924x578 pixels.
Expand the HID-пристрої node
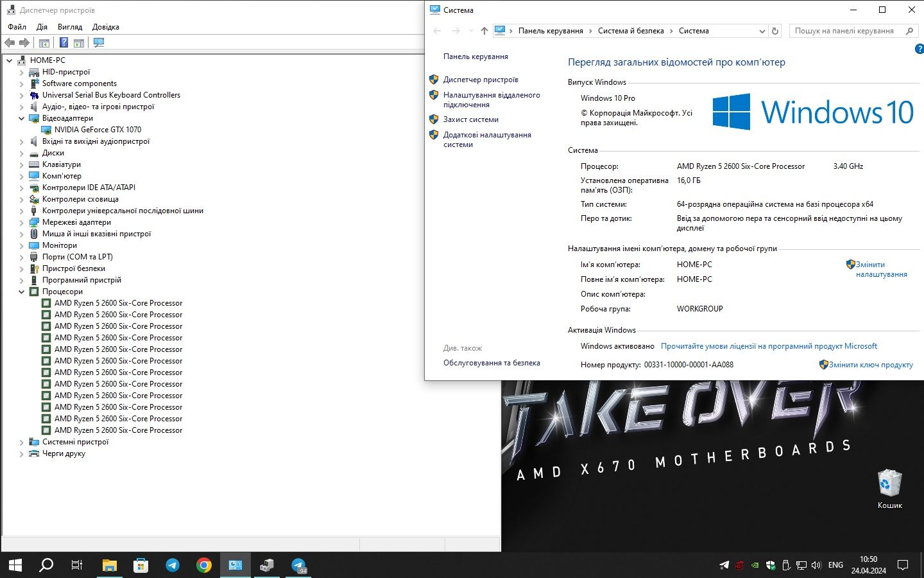(x=21, y=72)
